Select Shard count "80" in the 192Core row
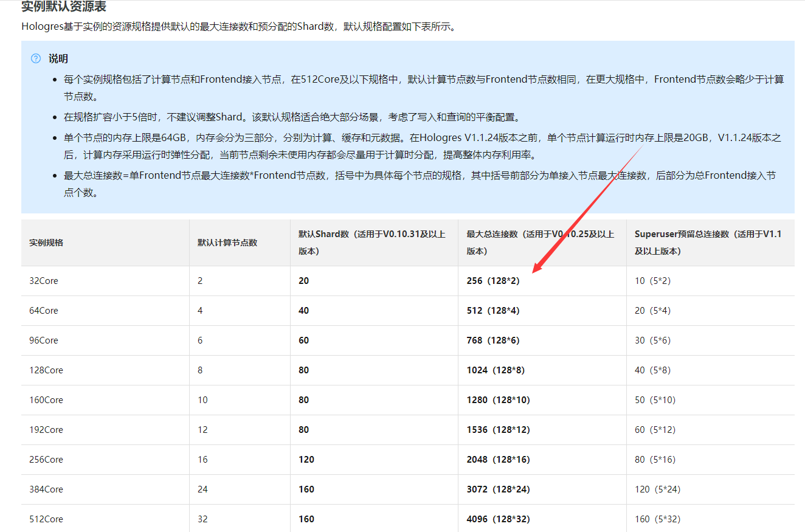The width and height of the screenshot is (805, 532). pyautogui.click(x=303, y=430)
